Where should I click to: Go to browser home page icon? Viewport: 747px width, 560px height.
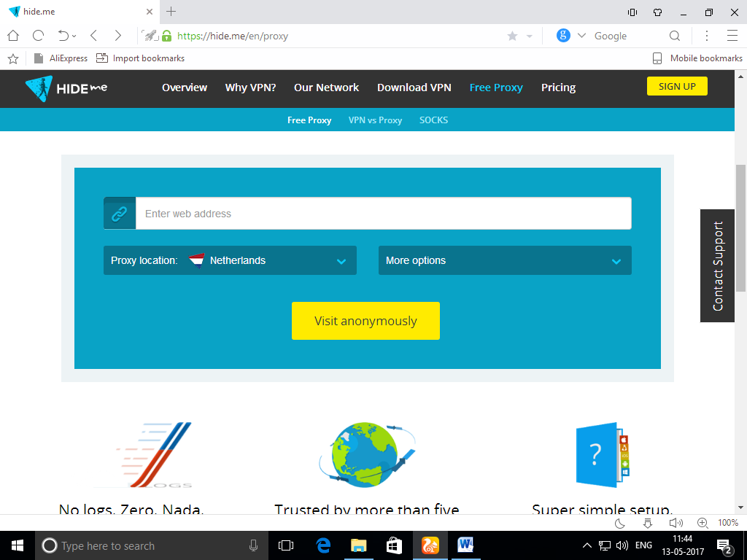tap(13, 36)
